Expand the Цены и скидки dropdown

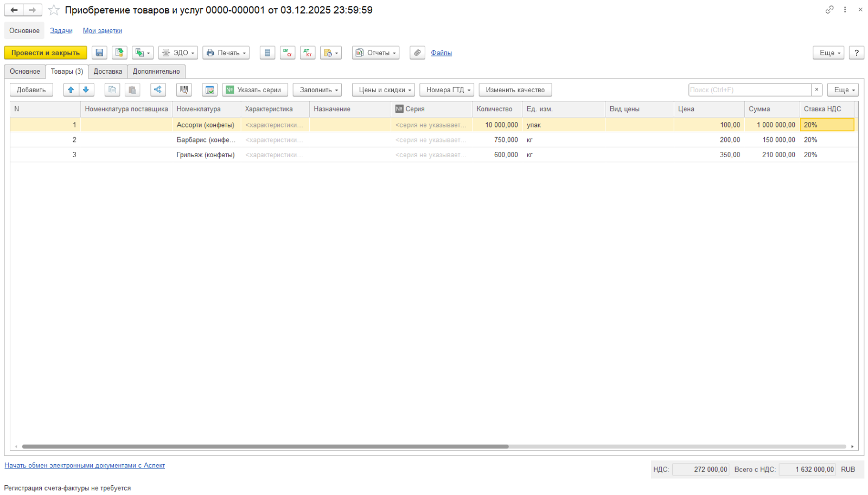tap(383, 90)
